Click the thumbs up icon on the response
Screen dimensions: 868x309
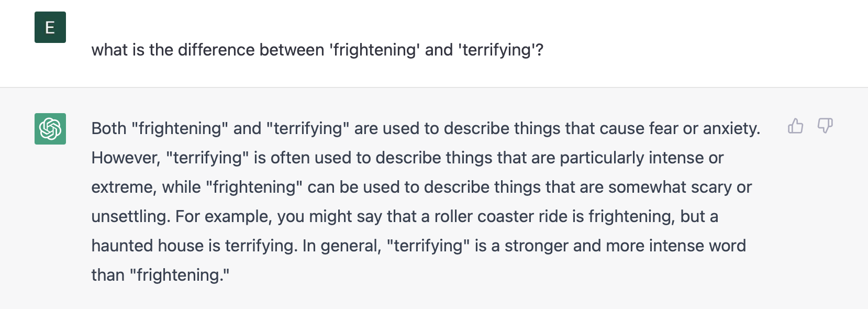tap(795, 126)
